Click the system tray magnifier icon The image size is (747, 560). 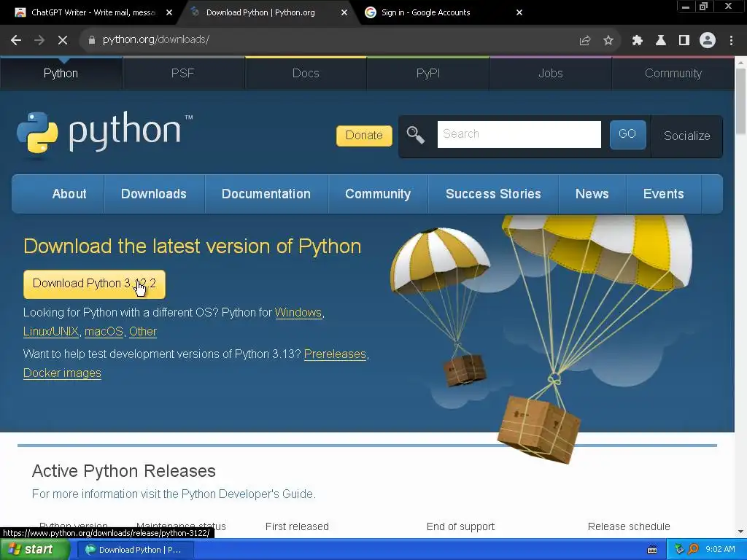pyautogui.click(x=693, y=550)
